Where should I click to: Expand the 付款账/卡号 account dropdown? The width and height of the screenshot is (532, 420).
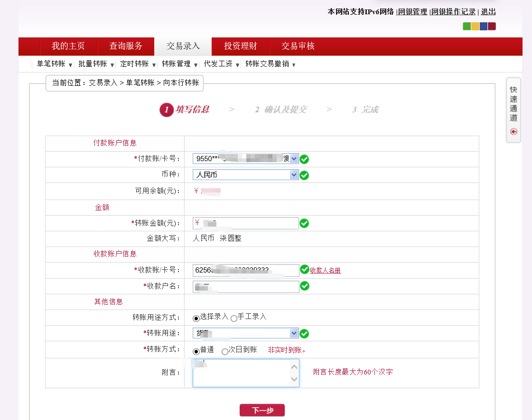click(294, 159)
